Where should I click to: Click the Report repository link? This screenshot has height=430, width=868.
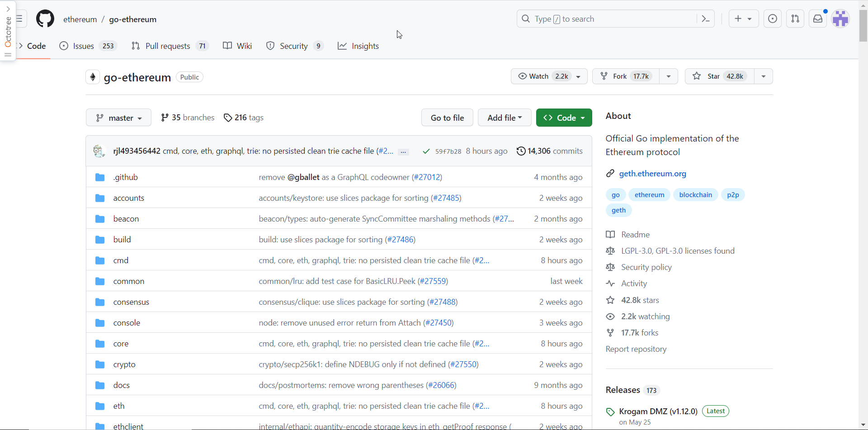pos(636,349)
